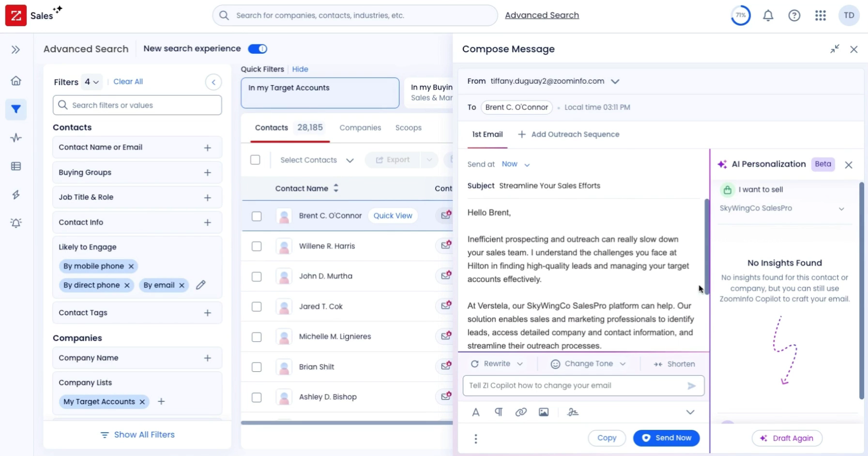Image resolution: width=868 pixels, height=456 pixels.
Task: Open the Rewrite options dropdown
Action: point(497,364)
